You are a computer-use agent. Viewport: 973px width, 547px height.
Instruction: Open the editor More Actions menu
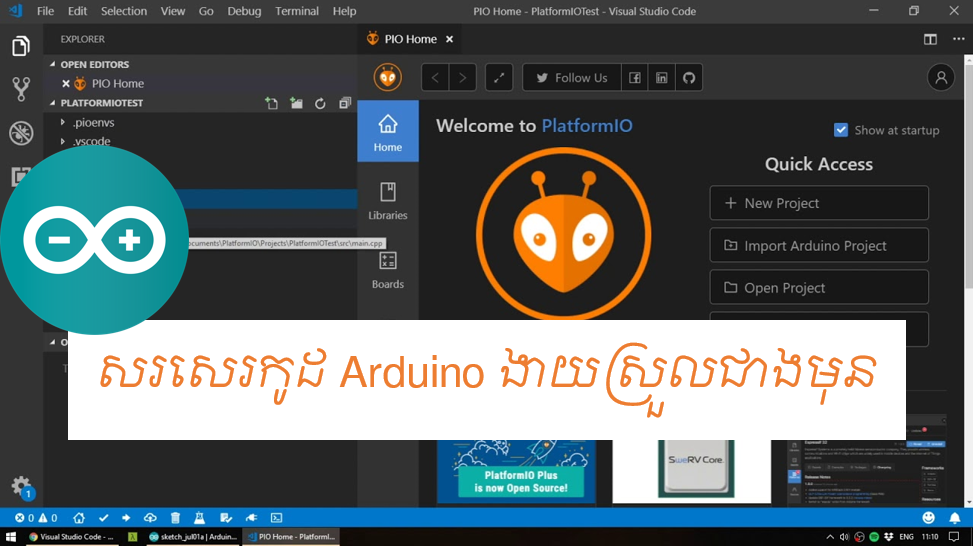click(959, 39)
